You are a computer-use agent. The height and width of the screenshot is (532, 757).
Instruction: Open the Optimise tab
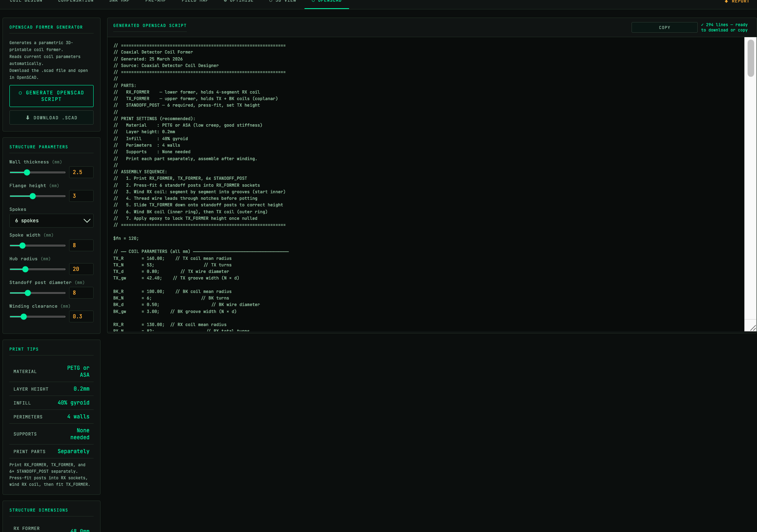239,2
